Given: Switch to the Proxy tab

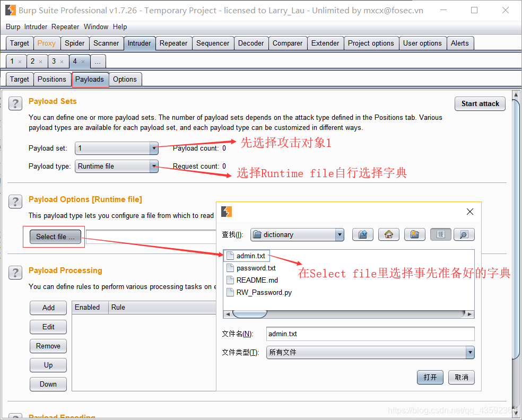Looking at the screenshot, I should (x=47, y=43).
